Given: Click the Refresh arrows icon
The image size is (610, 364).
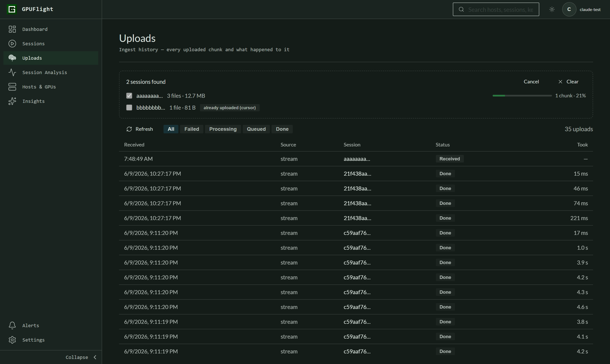Looking at the screenshot, I should [x=129, y=129].
